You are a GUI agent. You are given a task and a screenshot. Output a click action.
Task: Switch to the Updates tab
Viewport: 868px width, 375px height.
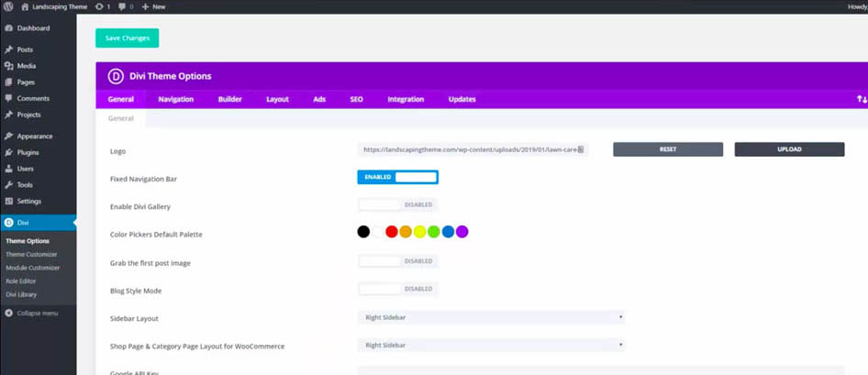point(462,100)
